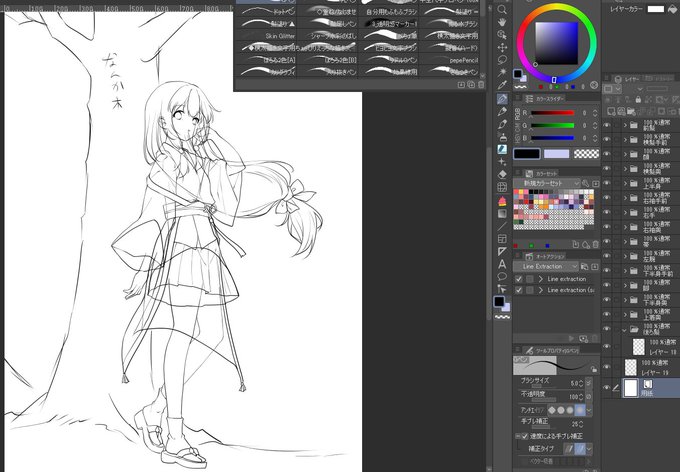Select the ドットペン brush
Screen dimensions: 680x472
coord(265,12)
